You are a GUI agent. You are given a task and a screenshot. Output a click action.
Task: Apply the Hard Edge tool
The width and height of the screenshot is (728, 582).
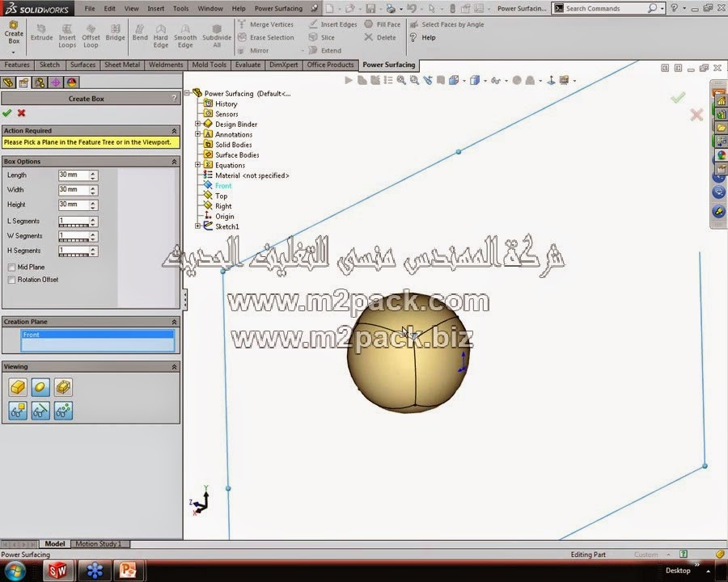point(161,36)
